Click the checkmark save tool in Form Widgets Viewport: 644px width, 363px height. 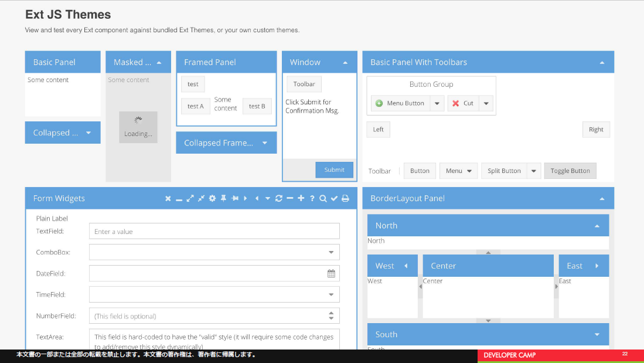click(x=335, y=199)
